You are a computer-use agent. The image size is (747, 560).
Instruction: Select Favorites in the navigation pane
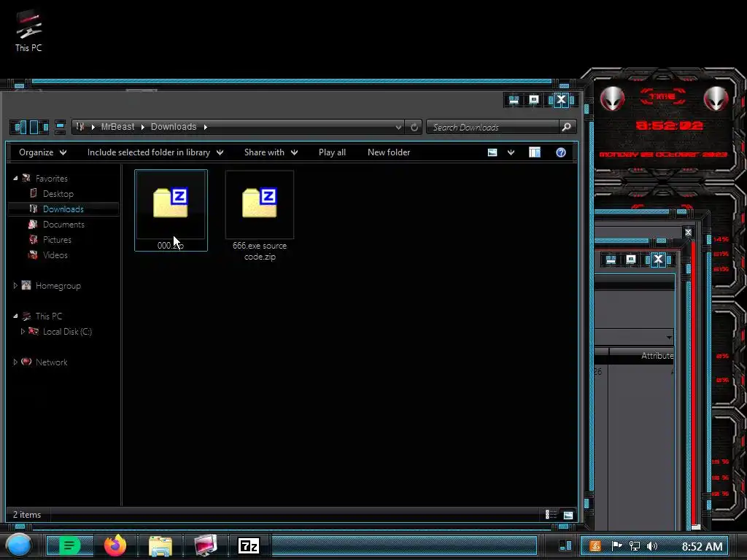pyautogui.click(x=52, y=179)
